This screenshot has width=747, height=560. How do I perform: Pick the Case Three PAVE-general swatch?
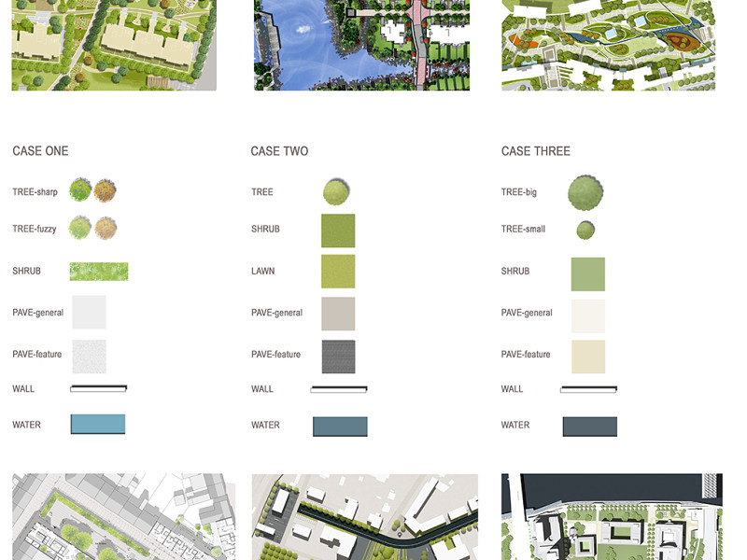588,315
